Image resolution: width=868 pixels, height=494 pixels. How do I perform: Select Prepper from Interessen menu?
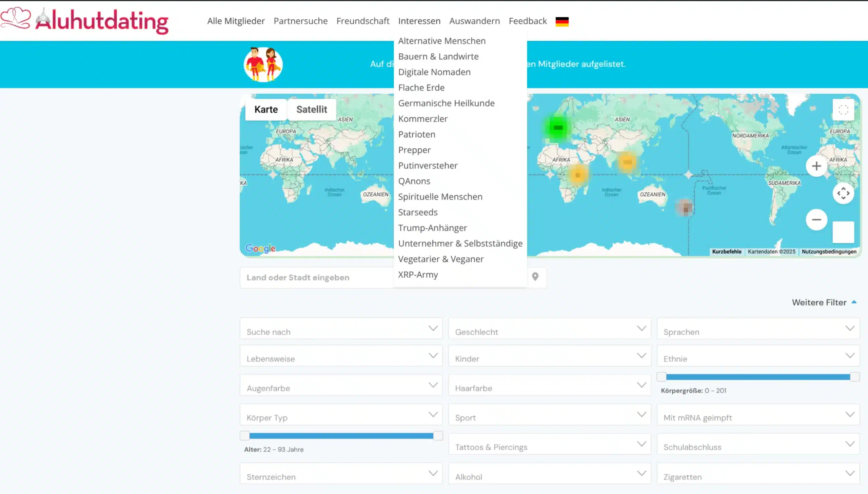[414, 150]
